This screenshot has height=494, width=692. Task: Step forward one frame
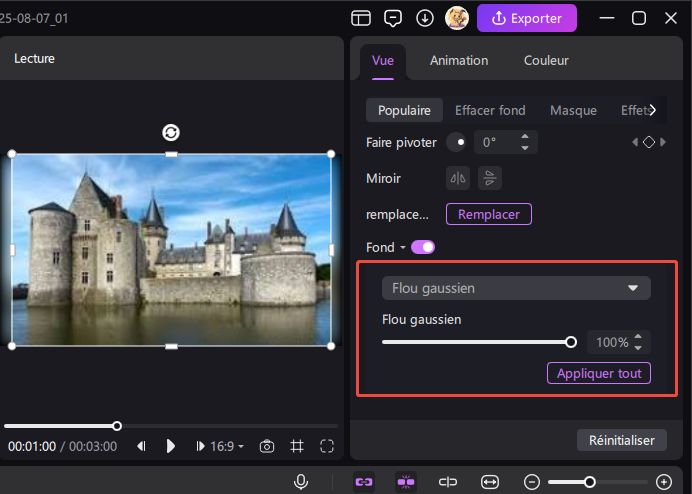[200, 446]
